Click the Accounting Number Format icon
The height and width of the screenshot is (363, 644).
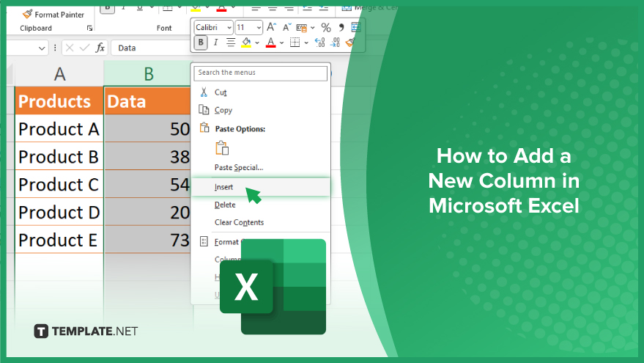(301, 28)
